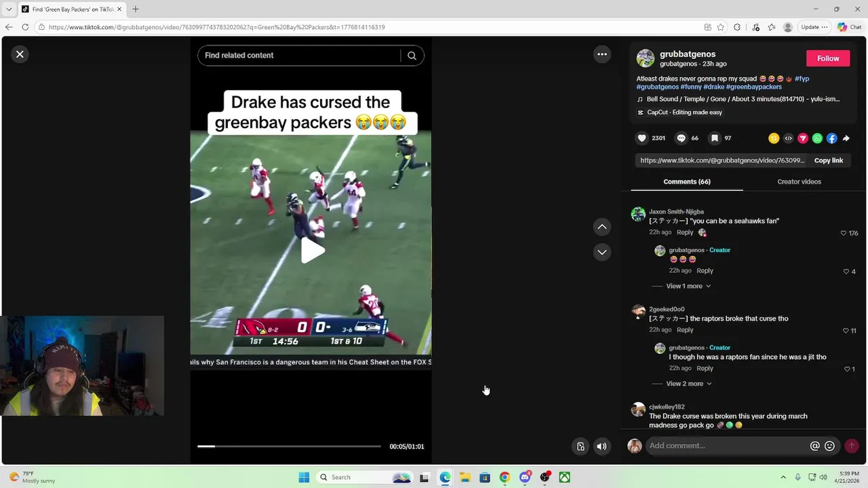Screen dimensions: 868x488
Task: Expand View 1 more replies
Action: (x=688, y=286)
